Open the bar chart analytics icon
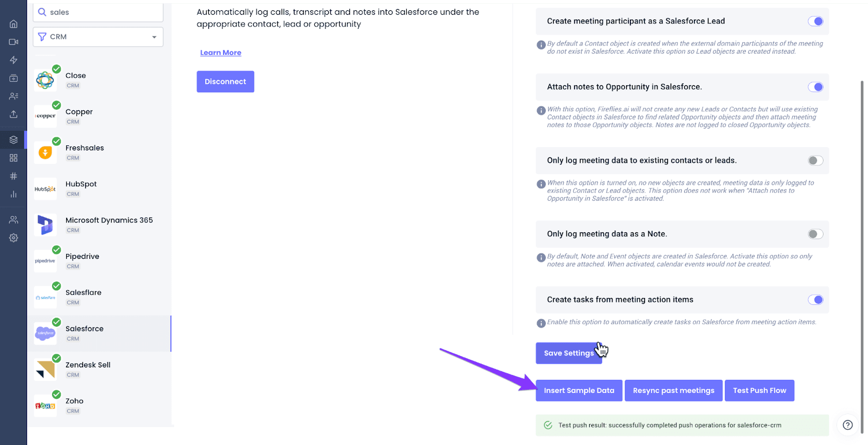 [x=14, y=194]
